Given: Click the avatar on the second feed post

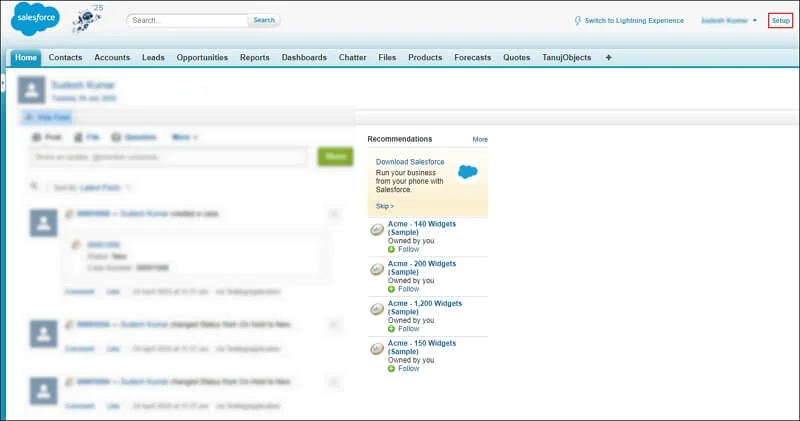Looking at the screenshot, I should [x=44, y=334].
